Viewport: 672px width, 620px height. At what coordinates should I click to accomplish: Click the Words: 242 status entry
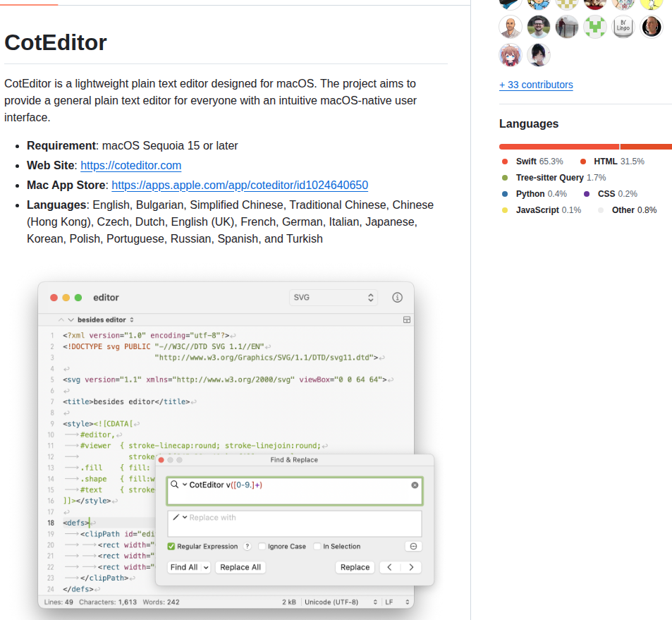point(161,602)
